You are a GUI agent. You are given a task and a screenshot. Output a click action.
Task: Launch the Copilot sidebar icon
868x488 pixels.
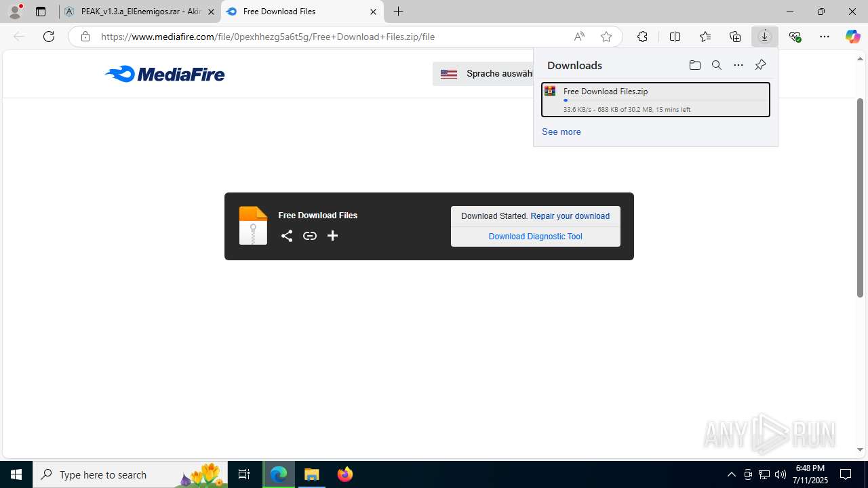[x=852, y=37]
